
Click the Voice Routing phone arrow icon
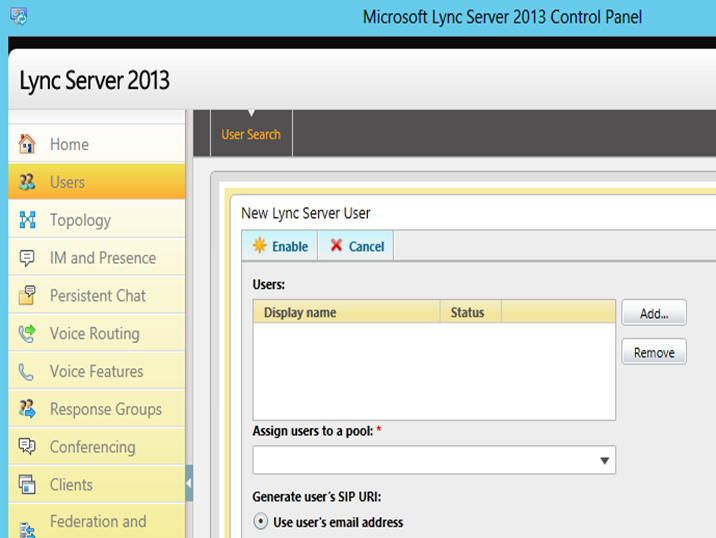point(27,333)
